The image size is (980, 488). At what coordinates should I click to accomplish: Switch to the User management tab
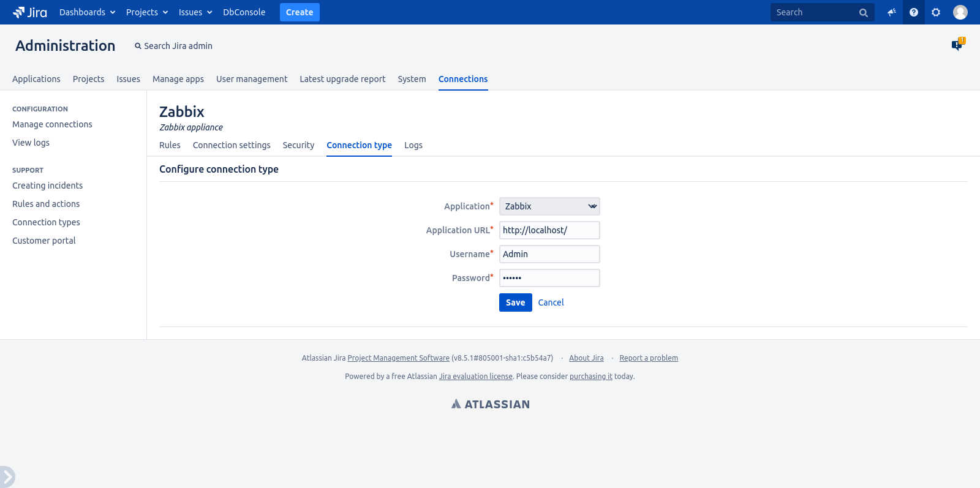[x=252, y=79]
